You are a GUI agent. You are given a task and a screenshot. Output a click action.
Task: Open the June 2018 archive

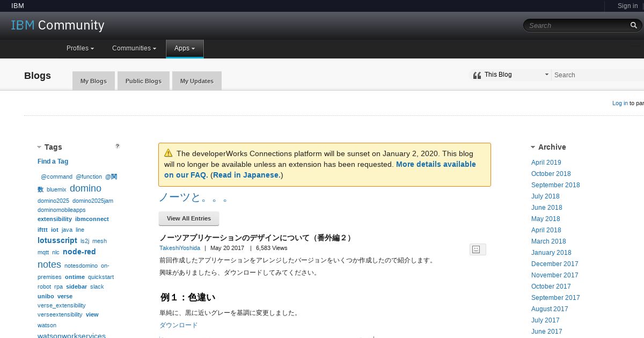(547, 208)
